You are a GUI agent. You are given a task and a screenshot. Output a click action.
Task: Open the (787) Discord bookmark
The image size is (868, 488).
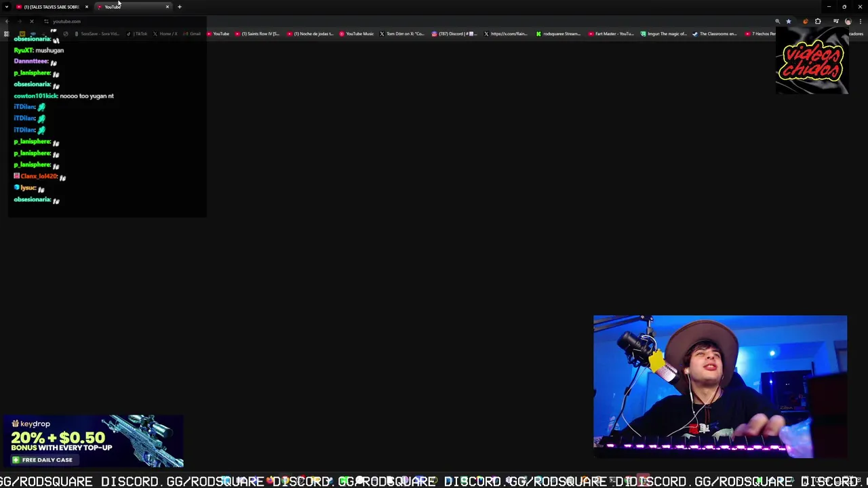pos(455,34)
